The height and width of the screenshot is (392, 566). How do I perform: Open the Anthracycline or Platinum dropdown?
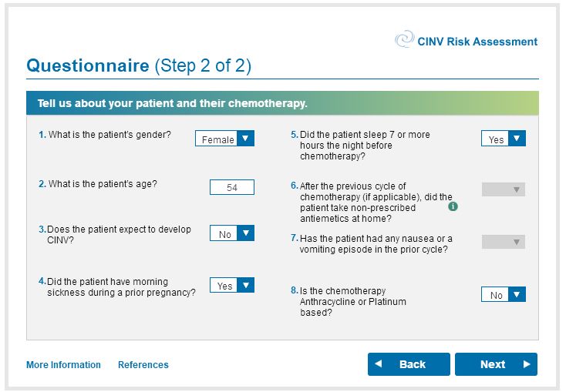point(504,295)
